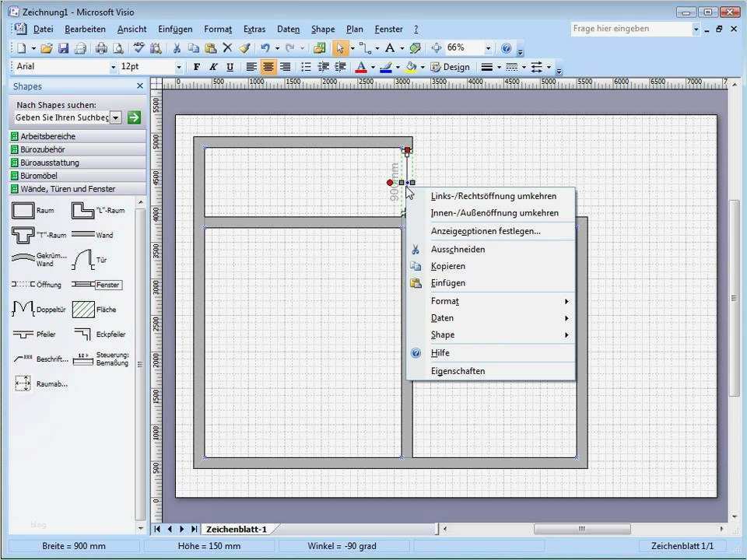Click the bulleted list icon
This screenshot has width=747, height=560.
coord(307,67)
